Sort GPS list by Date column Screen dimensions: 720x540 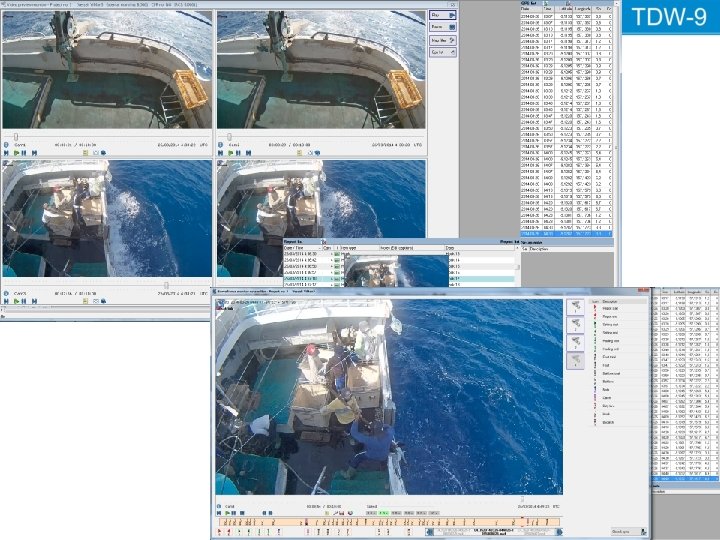[531, 9]
